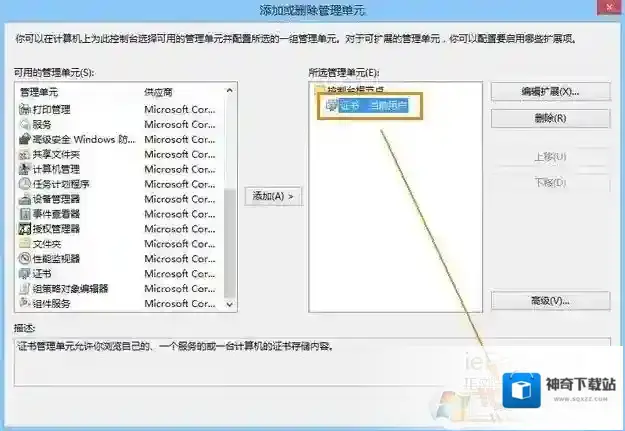Image resolution: width=625 pixels, height=431 pixels.
Task: Select the 服务 snap-in icon
Action: pyautogui.click(x=25, y=124)
